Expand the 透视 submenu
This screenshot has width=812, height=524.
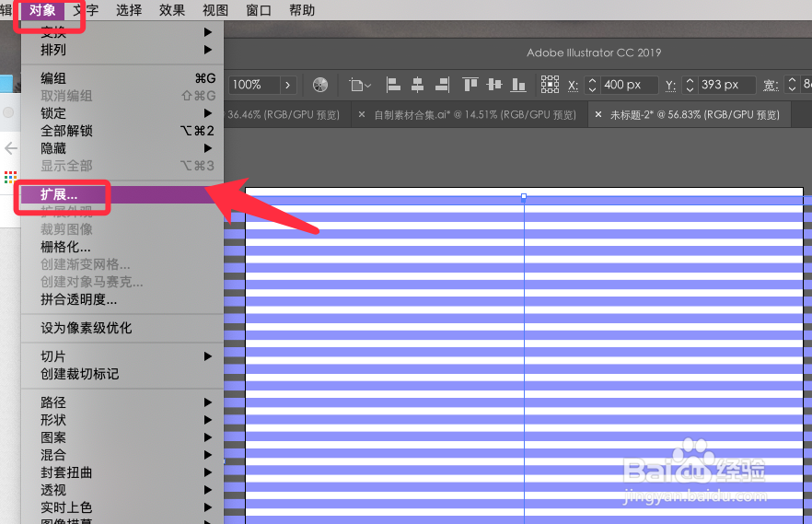pos(122,490)
